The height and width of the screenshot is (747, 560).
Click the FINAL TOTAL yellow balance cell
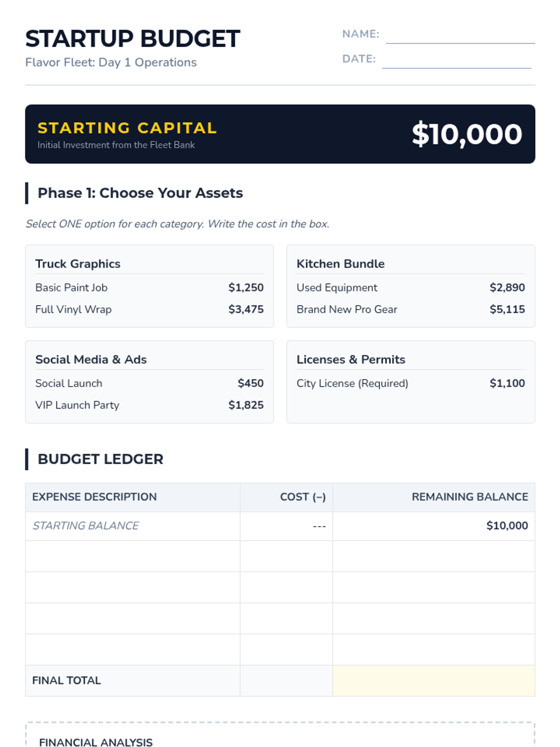coord(434,681)
